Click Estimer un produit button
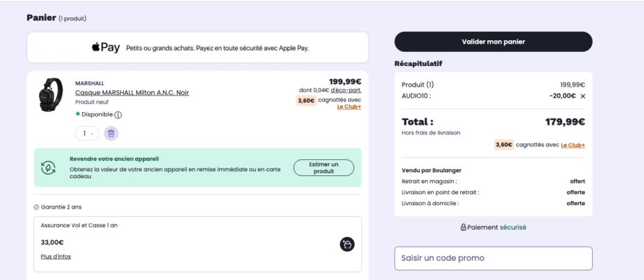The height and width of the screenshot is (280, 644). tap(323, 168)
